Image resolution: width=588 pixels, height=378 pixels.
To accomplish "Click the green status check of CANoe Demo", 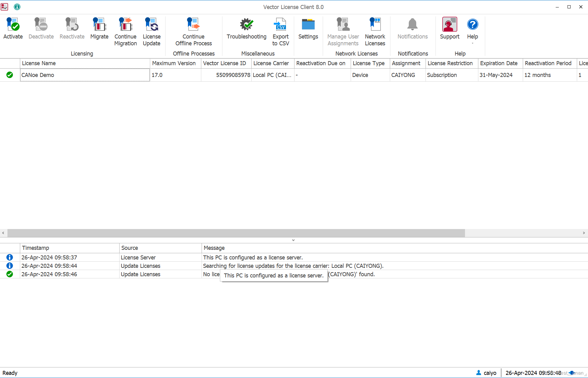I will [10, 75].
